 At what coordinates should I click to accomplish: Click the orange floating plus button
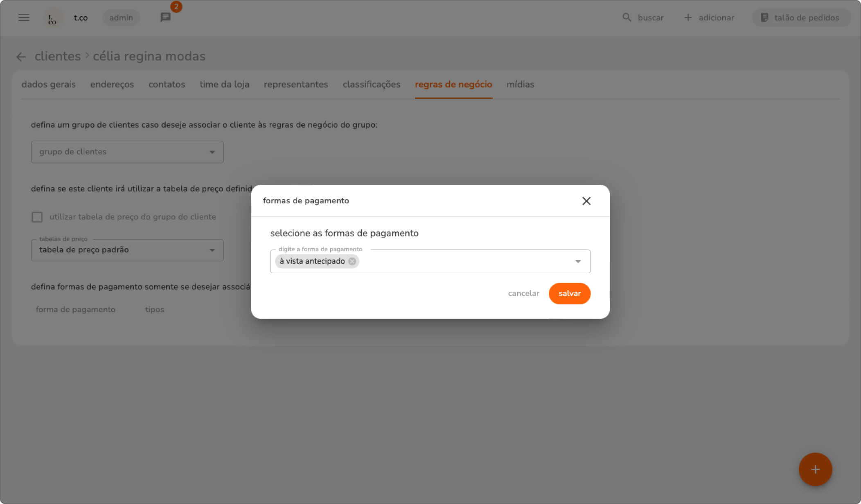tap(815, 469)
